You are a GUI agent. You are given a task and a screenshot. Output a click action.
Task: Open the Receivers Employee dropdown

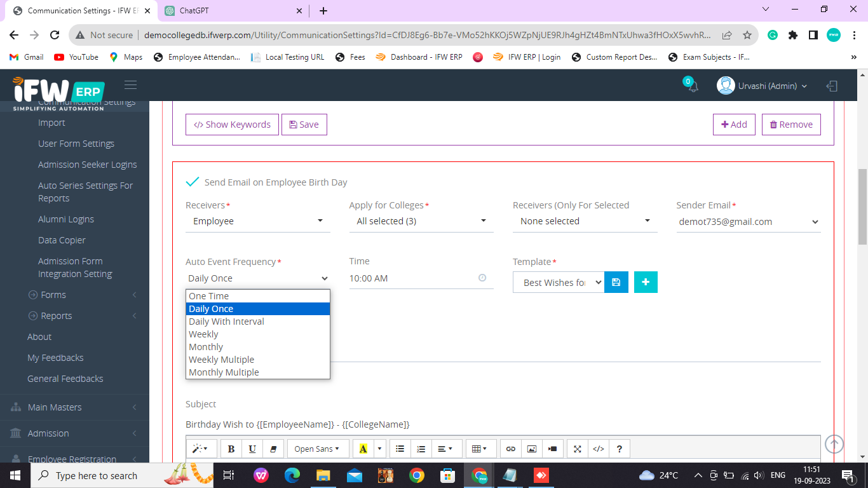click(x=258, y=221)
